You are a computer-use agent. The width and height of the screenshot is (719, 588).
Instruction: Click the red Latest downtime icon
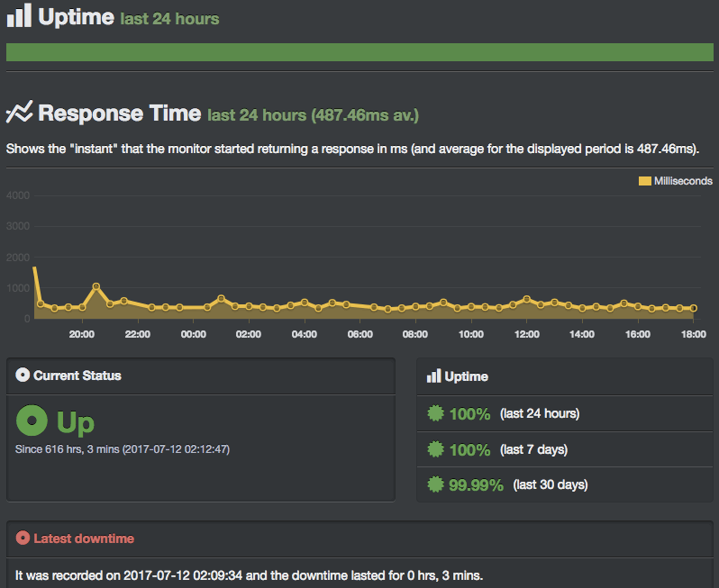click(x=23, y=538)
